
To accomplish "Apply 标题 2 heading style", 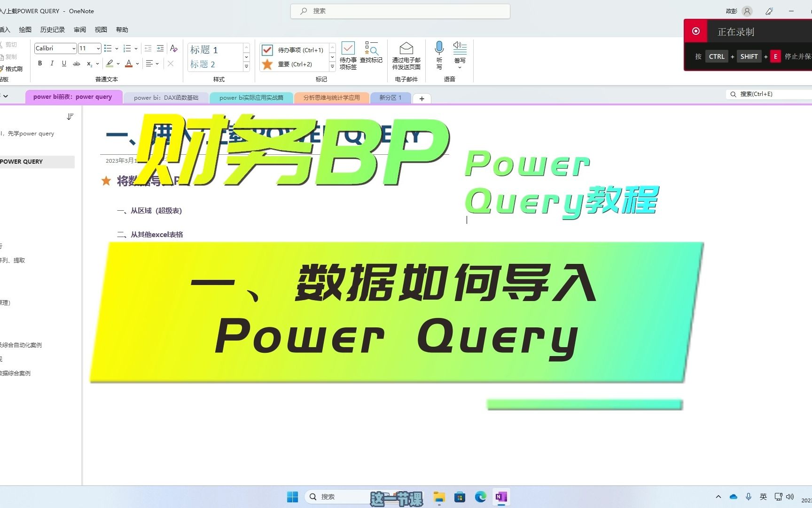I will click(x=203, y=64).
